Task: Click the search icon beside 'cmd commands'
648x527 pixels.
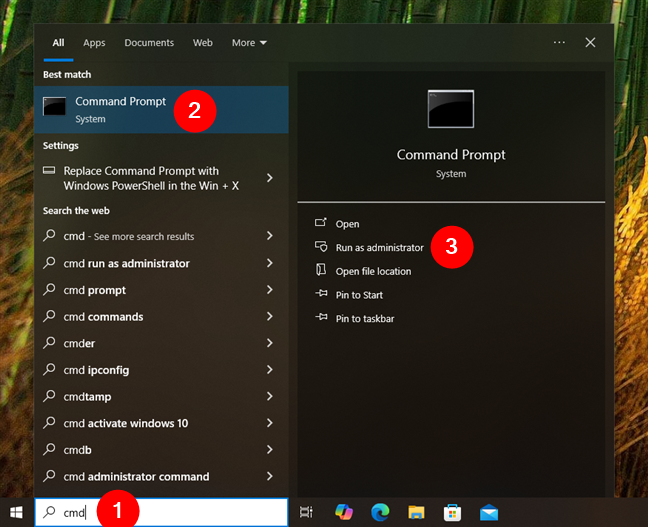Action: (x=49, y=316)
